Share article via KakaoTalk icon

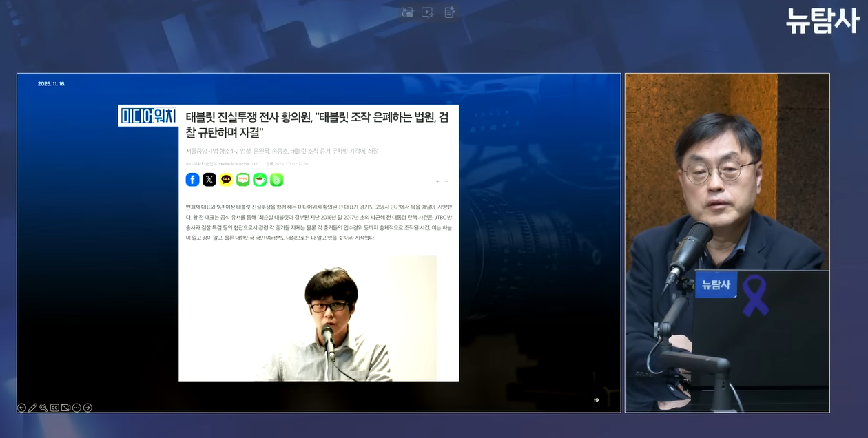226,180
